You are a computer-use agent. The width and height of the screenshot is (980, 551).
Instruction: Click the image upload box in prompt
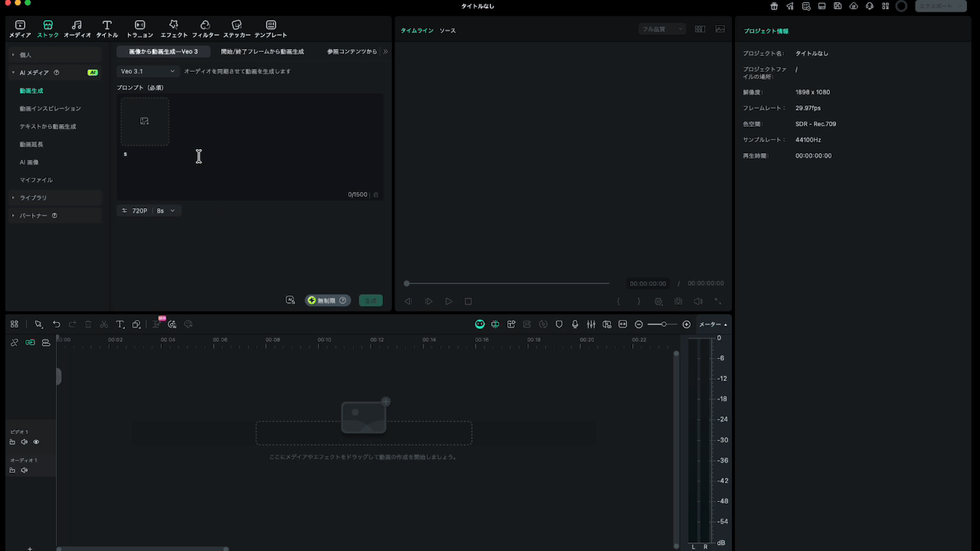(145, 121)
